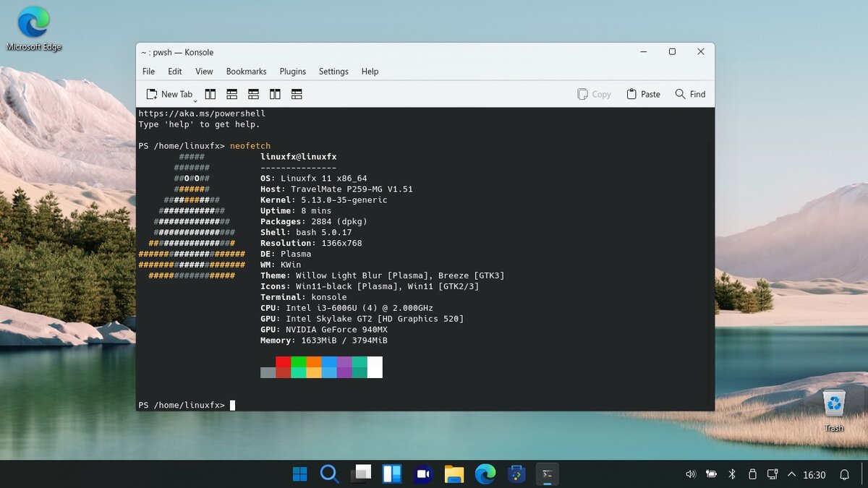Image resolution: width=868 pixels, height=488 pixels.
Task: Open the Plugins menu
Action: coord(293,72)
